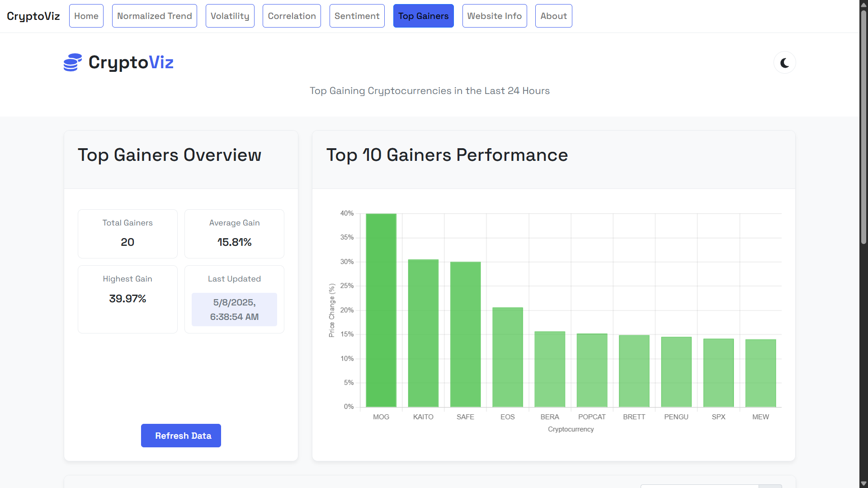Click the Highest Gain stat card
The height and width of the screenshot is (488, 868).
(x=127, y=299)
